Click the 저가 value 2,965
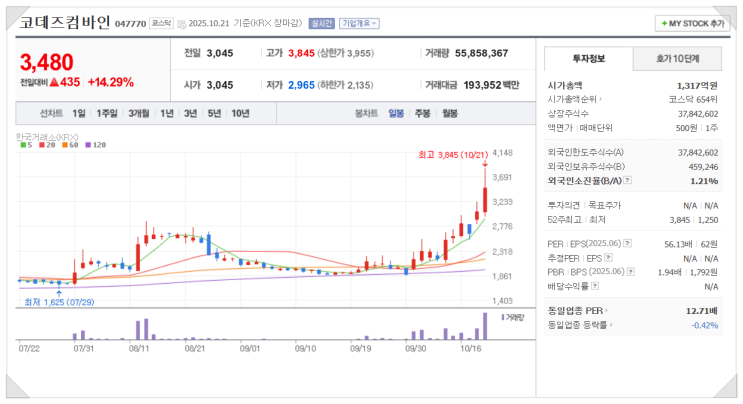Image resolution: width=743 pixels, height=404 pixels. [301, 85]
